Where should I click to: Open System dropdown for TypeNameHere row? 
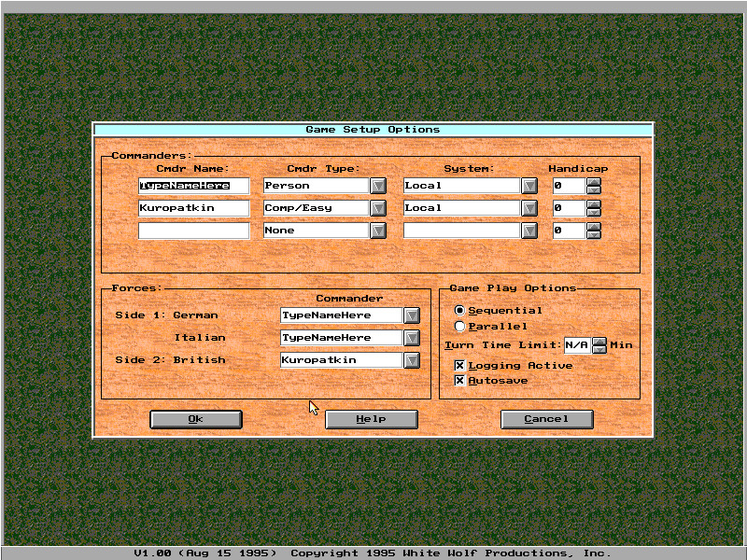point(529,186)
